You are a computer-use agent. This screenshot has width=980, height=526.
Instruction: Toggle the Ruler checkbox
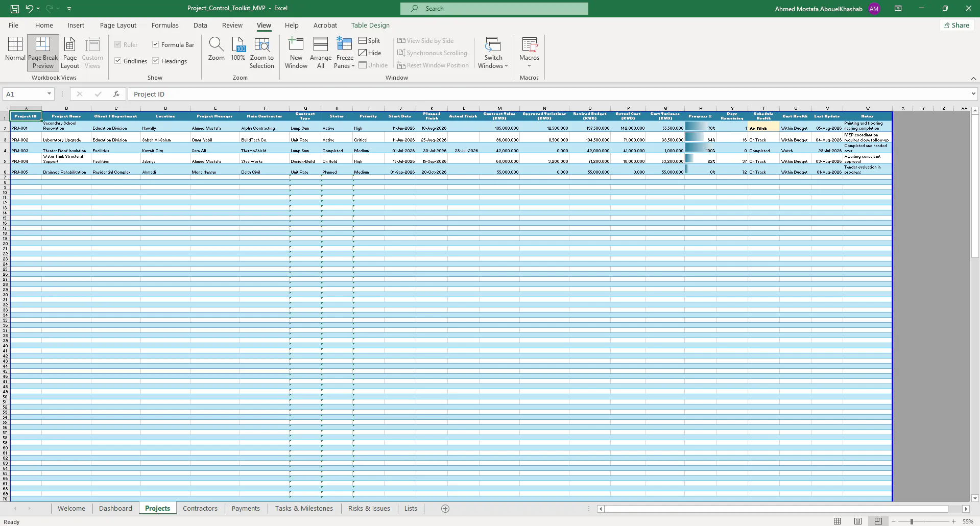[118, 44]
